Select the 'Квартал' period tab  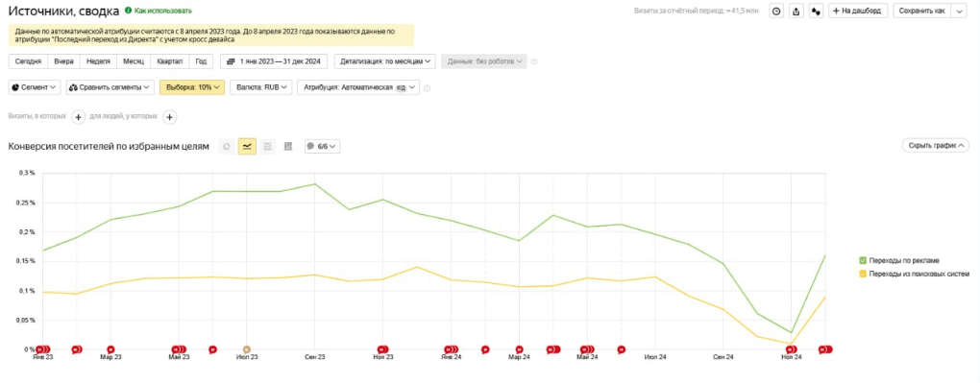pyautogui.click(x=169, y=61)
